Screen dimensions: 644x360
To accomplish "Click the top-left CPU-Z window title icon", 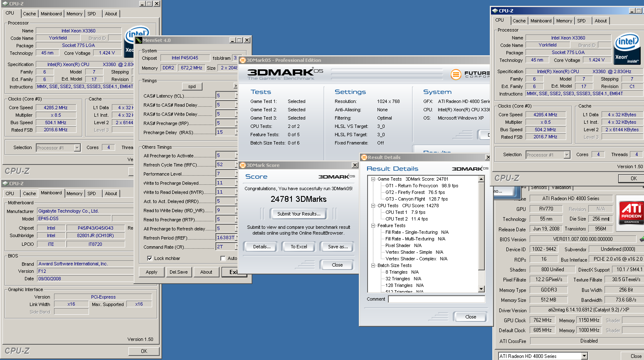I will (5, 4).
